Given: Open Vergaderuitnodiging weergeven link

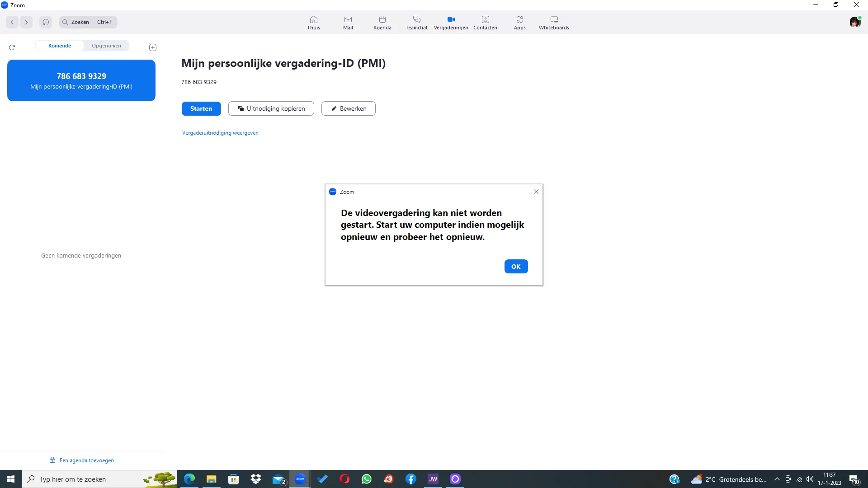Looking at the screenshot, I should (220, 133).
